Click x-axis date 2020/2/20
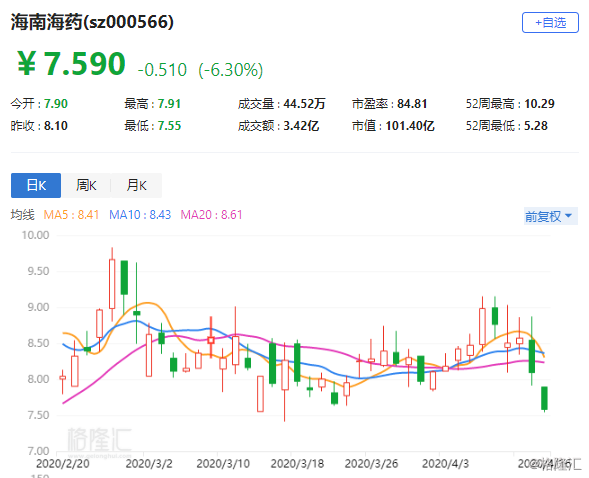The image size is (589, 478). 63,464
